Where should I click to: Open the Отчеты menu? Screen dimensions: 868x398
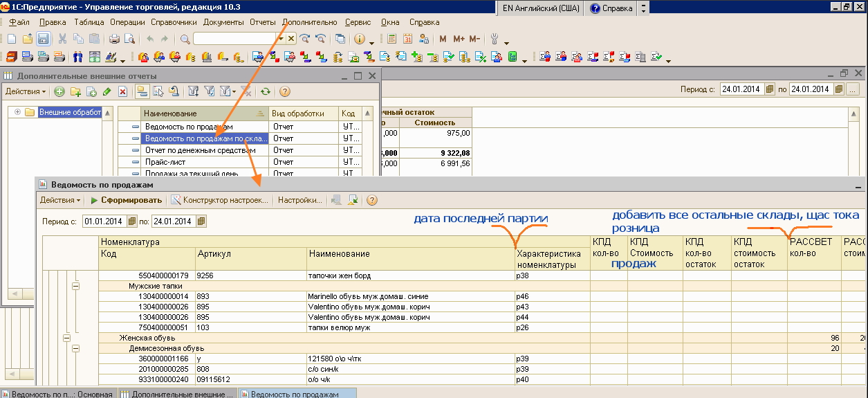click(262, 22)
